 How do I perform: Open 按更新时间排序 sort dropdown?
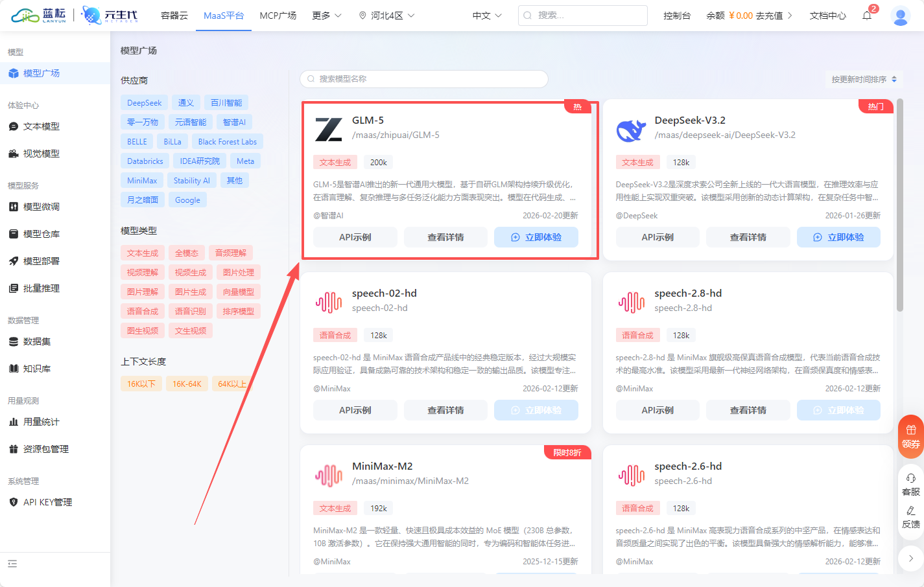click(864, 79)
